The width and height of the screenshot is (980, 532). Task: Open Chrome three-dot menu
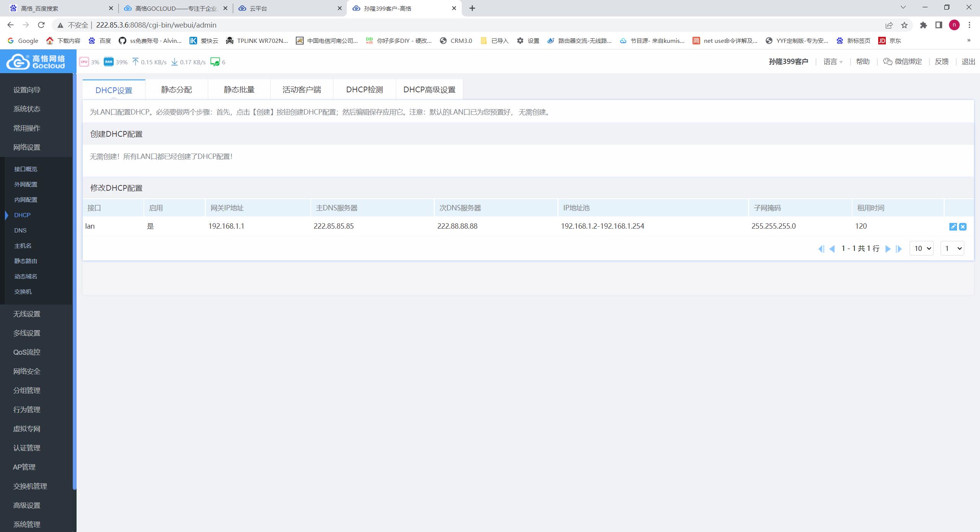969,25
